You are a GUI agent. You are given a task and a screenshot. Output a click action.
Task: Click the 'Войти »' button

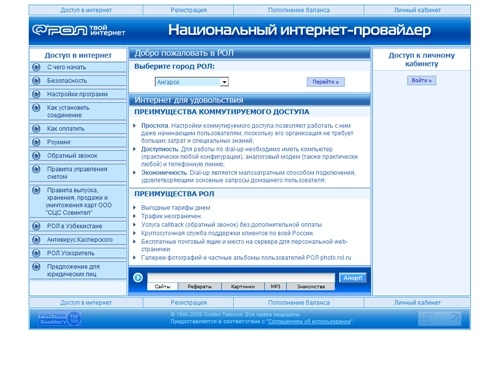(x=421, y=80)
